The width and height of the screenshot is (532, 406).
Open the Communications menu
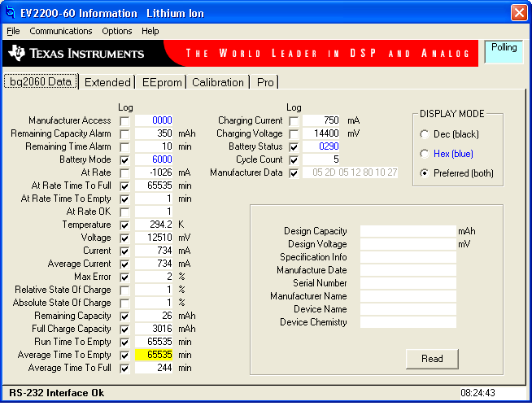(61, 31)
